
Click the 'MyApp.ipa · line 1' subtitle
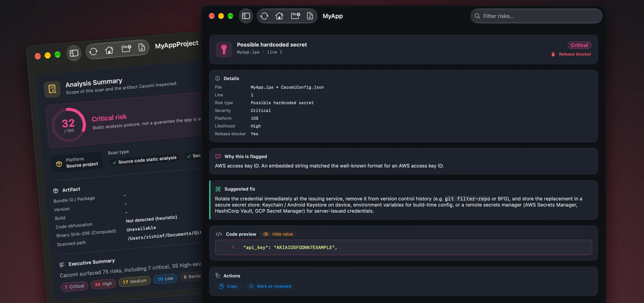[260, 52]
